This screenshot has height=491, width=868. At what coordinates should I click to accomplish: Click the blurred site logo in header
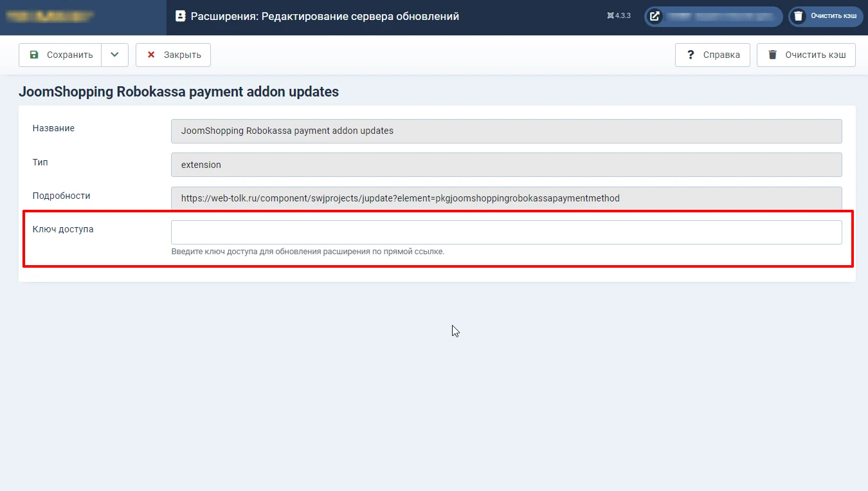[x=50, y=16]
